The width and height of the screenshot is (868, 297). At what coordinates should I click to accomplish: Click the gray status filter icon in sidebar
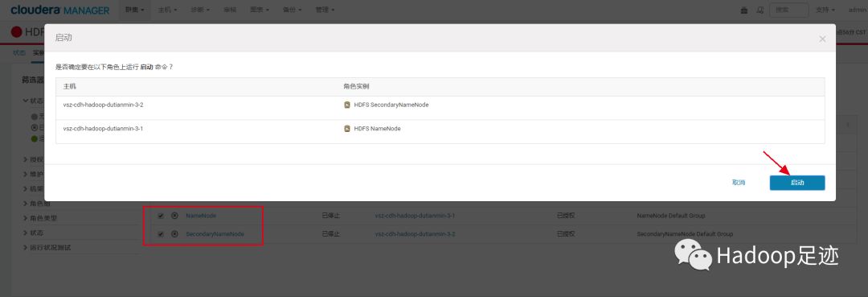point(35,117)
